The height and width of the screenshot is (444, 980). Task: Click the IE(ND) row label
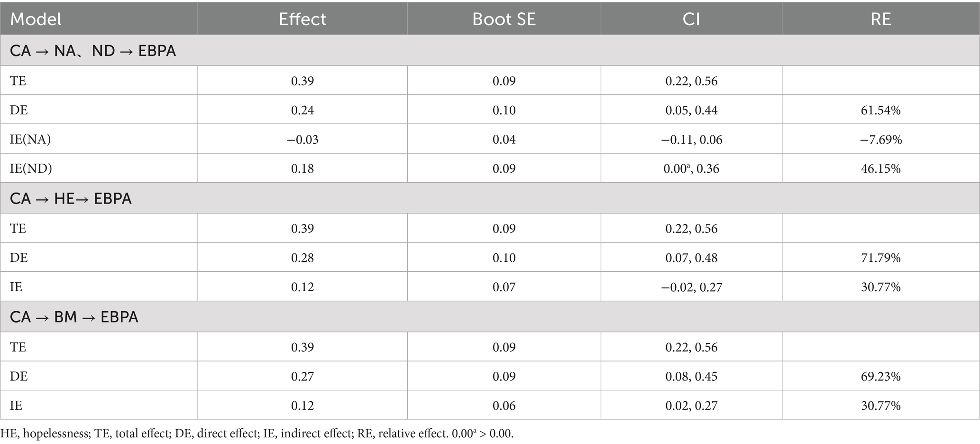pyautogui.click(x=31, y=169)
